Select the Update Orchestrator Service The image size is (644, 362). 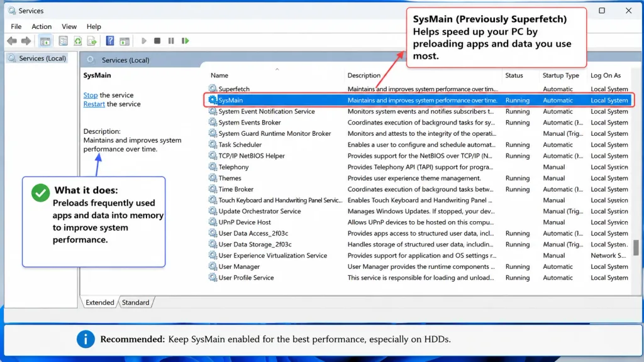pos(260,211)
